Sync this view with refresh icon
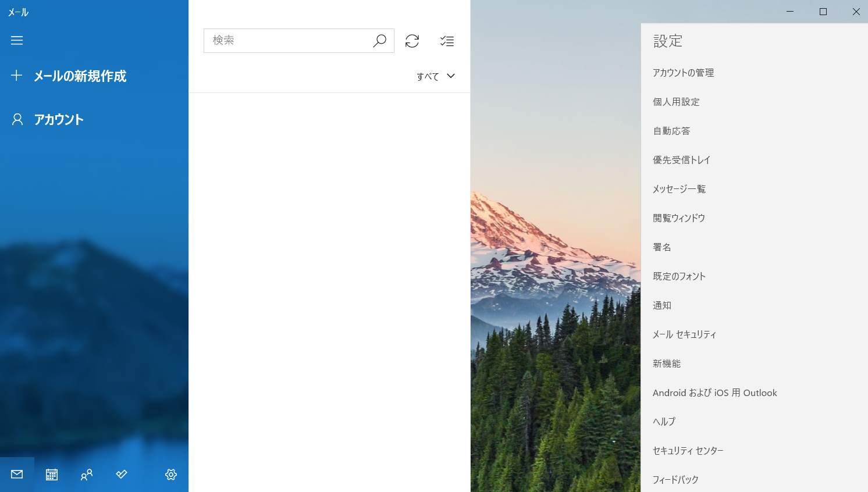This screenshot has width=868, height=492. [x=412, y=41]
